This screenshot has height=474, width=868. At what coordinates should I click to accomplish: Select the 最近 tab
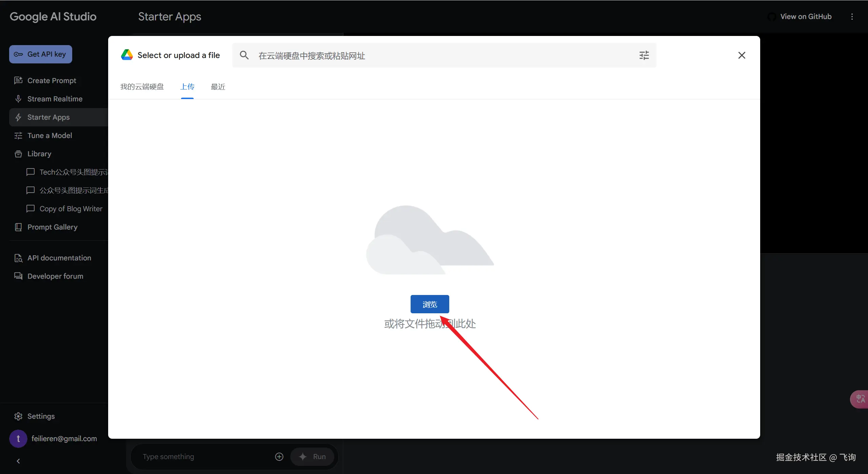[x=218, y=87]
